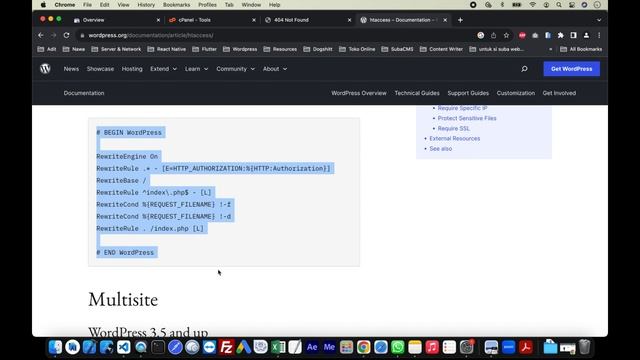Screen dimensions: 640x360
Task: Bookmark this page with the star icon
Action: 507,36
